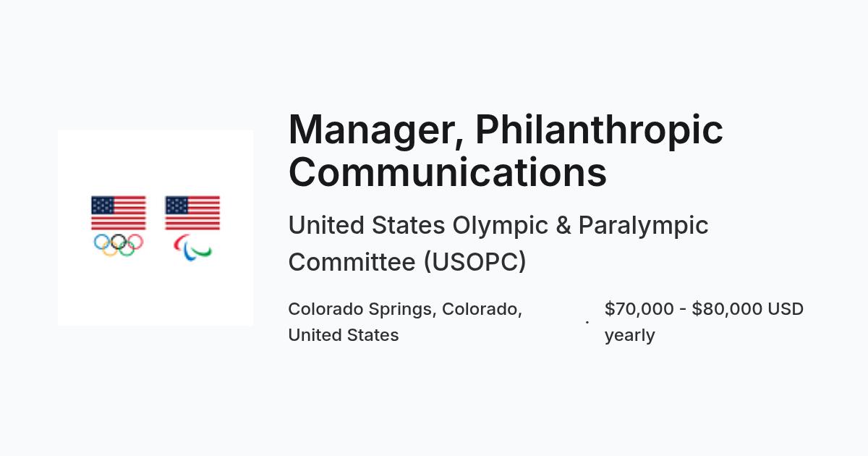Click the red ring of the Olympic rings
This screenshot has height=456, width=868.
[x=135, y=241]
